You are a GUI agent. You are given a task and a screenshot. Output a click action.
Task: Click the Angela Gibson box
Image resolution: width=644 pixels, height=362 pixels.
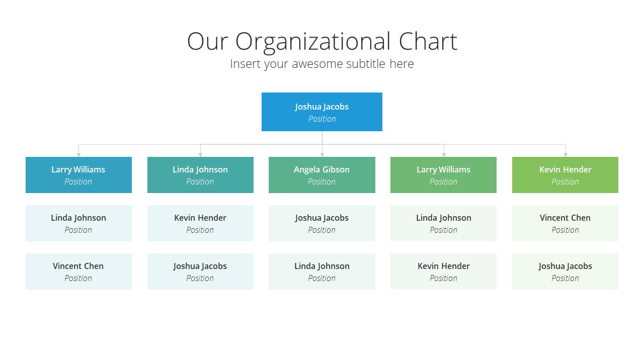pyautogui.click(x=322, y=175)
